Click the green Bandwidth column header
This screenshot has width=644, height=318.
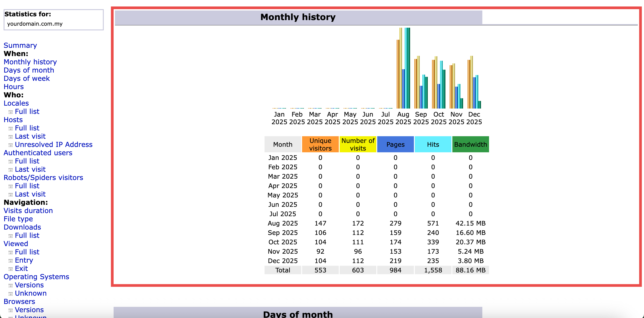click(470, 144)
